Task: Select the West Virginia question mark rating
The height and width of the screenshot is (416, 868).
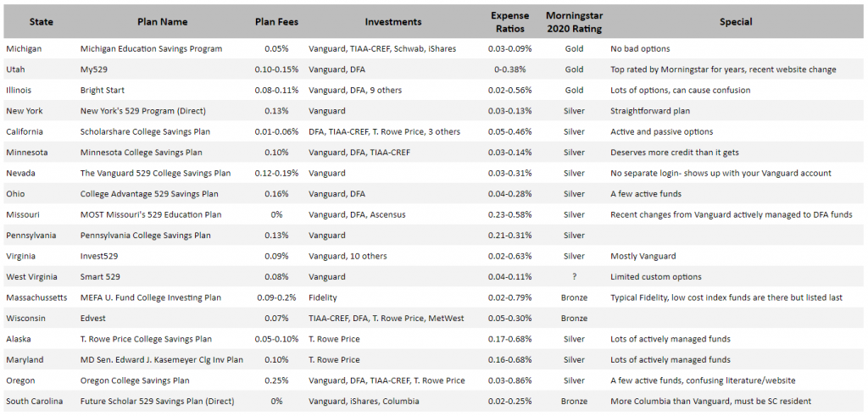Action: [x=574, y=276]
